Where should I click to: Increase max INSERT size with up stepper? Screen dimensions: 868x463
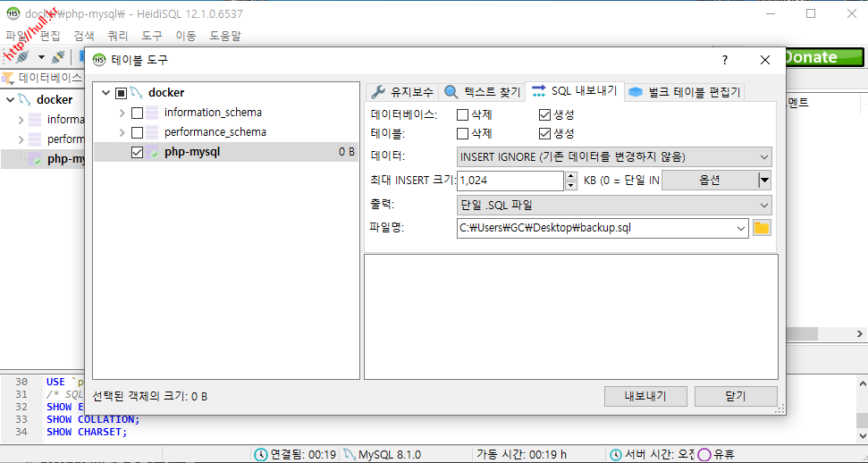tap(571, 176)
